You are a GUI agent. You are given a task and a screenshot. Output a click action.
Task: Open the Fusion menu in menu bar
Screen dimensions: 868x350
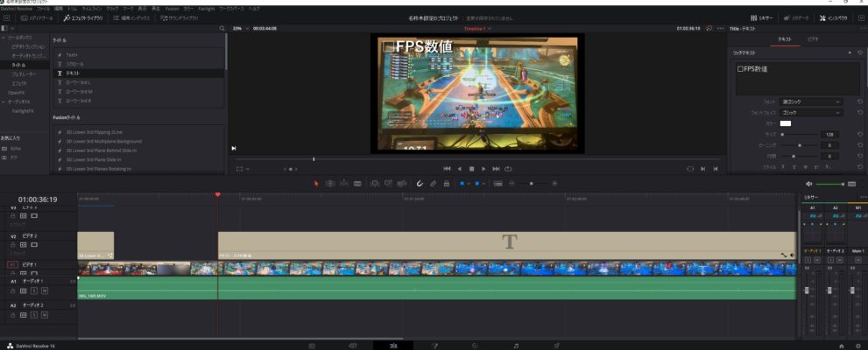(173, 10)
